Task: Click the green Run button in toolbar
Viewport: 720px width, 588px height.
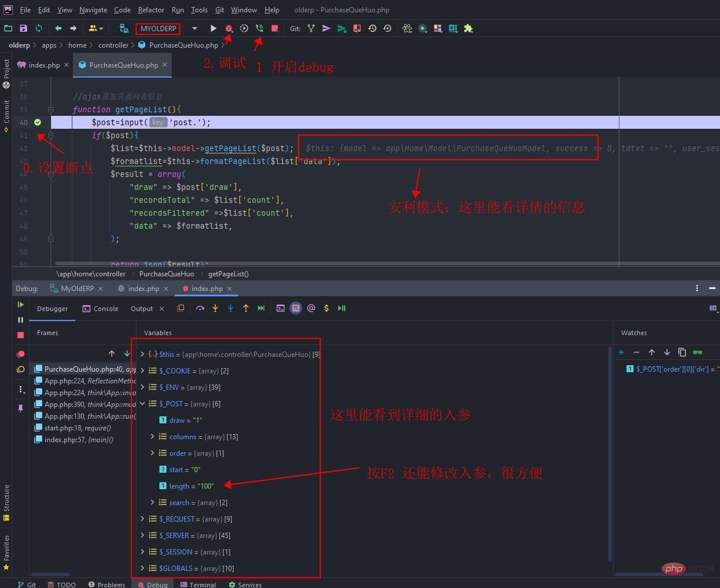Action: 214,28
